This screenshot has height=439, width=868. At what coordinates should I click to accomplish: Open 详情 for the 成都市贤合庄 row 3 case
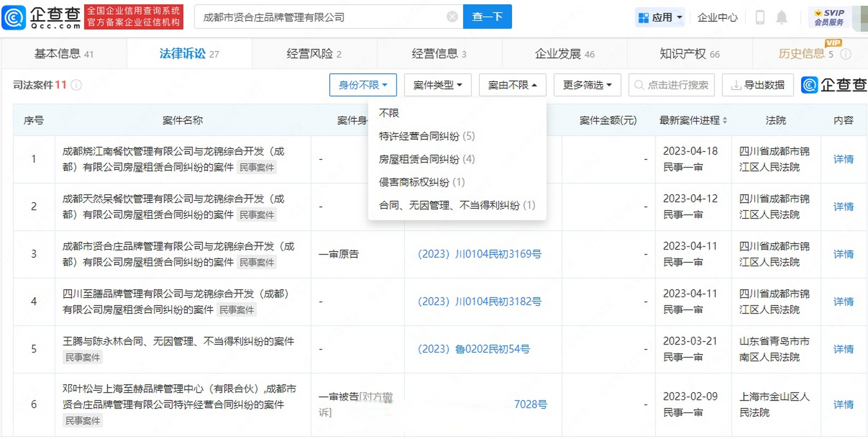pyautogui.click(x=843, y=254)
